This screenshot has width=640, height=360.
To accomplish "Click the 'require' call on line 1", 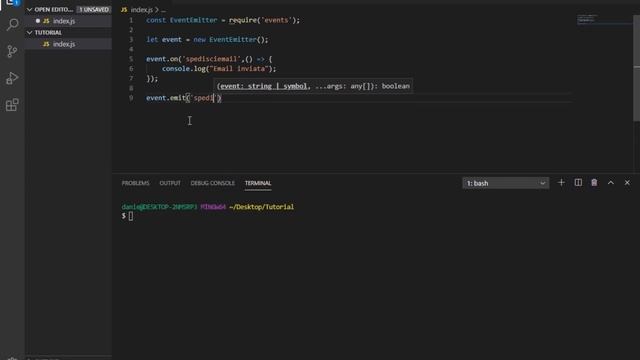I will tap(243, 20).
